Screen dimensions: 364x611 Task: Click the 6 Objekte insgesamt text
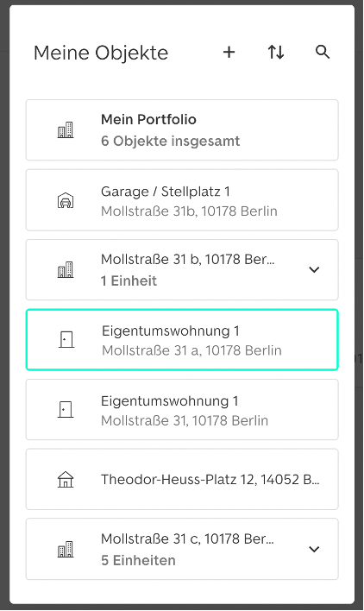click(x=171, y=141)
